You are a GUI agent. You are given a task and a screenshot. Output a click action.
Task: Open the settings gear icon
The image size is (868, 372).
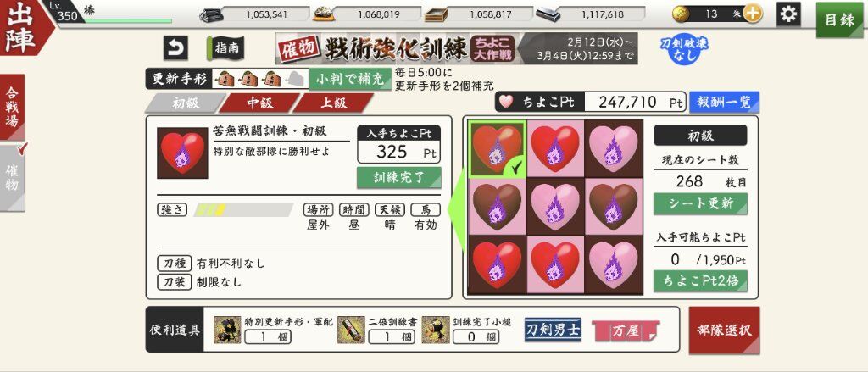click(788, 14)
